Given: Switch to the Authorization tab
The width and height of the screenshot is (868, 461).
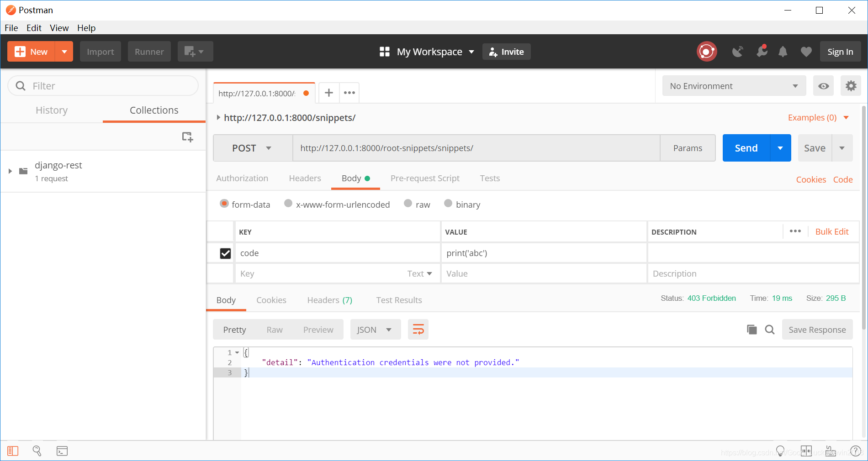Looking at the screenshot, I should click(x=242, y=178).
